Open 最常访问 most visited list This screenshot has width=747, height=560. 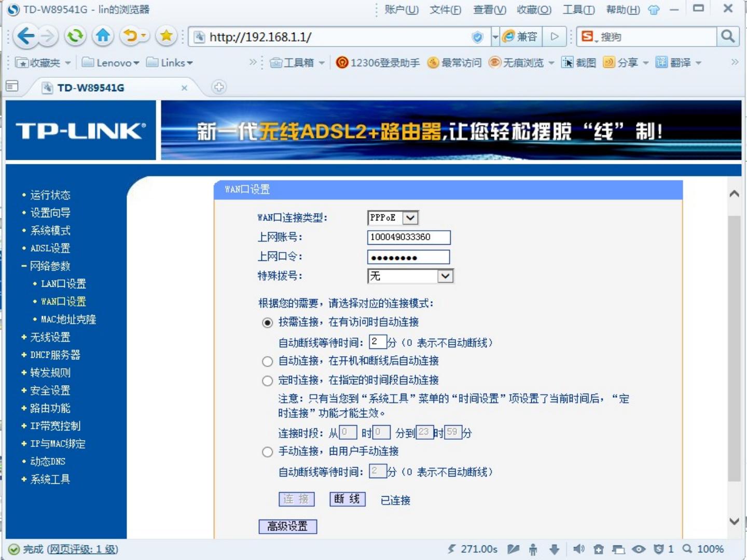(454, 63)
